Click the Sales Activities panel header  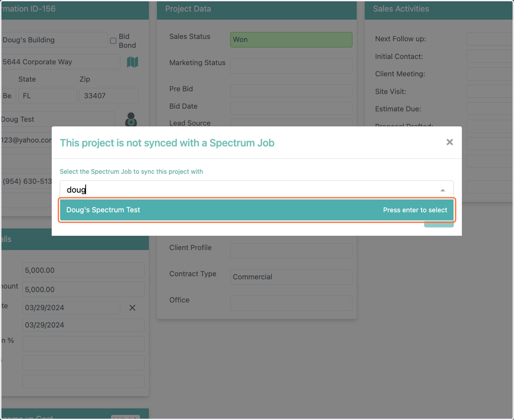click(x=439, y=9)
